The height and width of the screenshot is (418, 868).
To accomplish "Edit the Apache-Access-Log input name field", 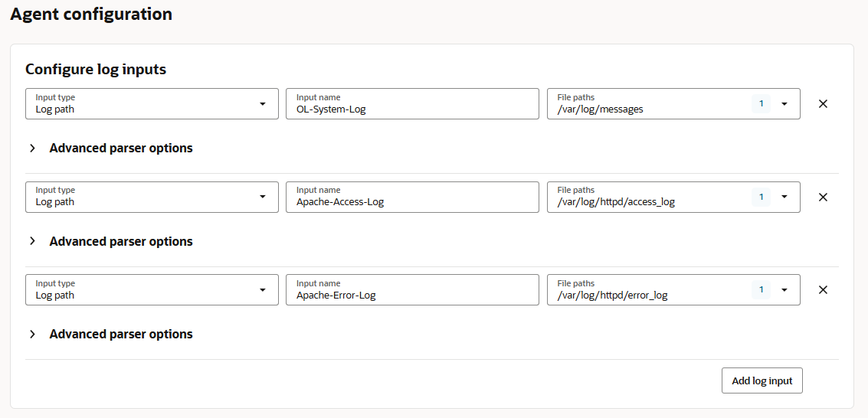I will tap(412, 202).
